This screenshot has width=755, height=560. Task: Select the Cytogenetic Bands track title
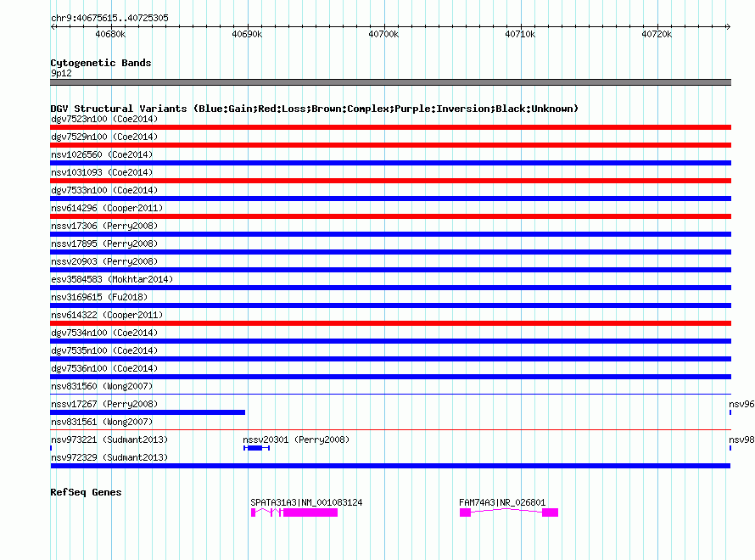100,63
